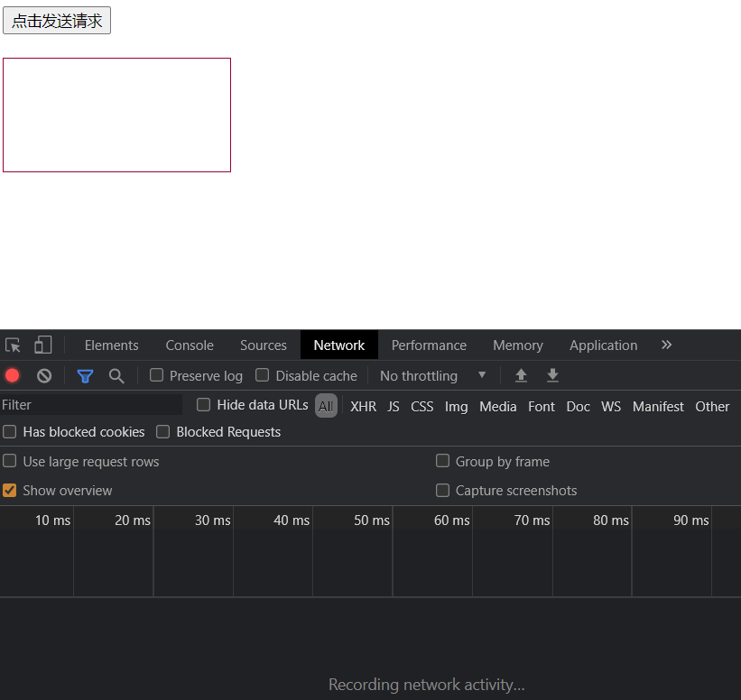Viewport: 741px width, 700px height.
Task: Filter requests by Doc
Action: (578, 406)
